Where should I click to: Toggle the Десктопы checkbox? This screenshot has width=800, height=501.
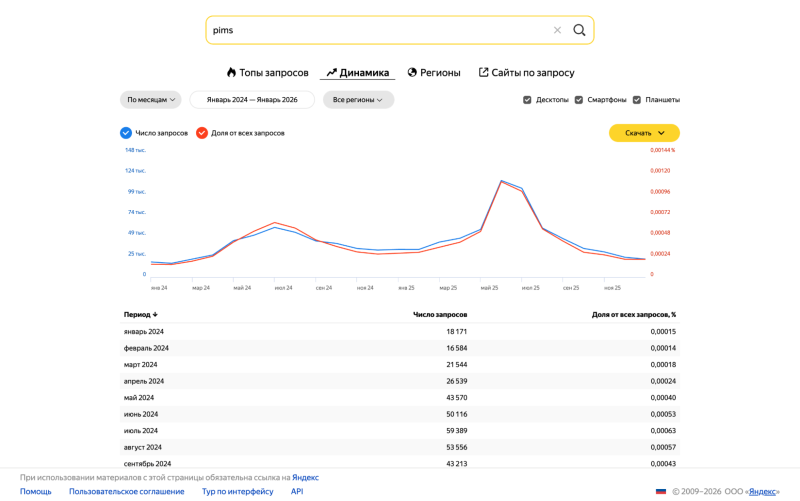[x=527, y=99]
